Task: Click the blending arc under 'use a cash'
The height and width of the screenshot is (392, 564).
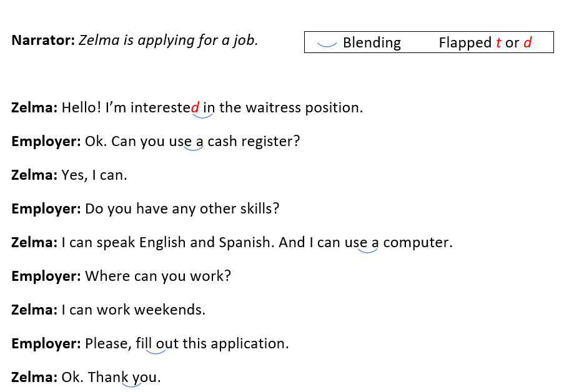Action: [194, 148]
